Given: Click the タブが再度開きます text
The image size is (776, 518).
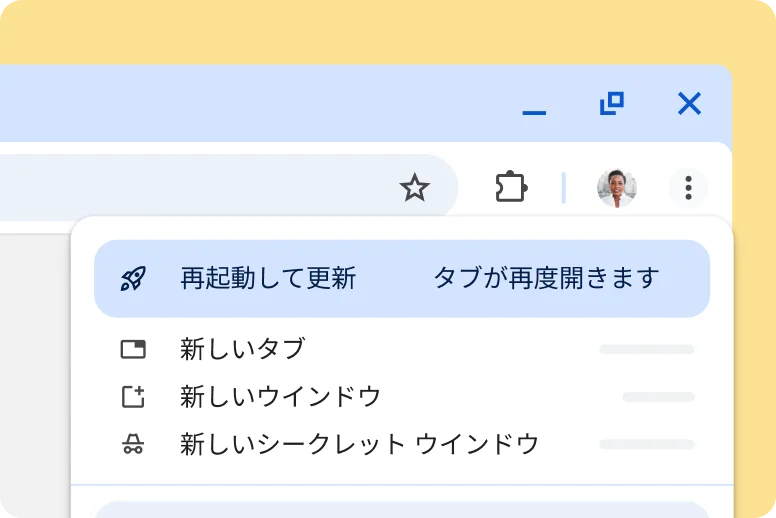Looking at the screenshot, I should tap(546, 278).
